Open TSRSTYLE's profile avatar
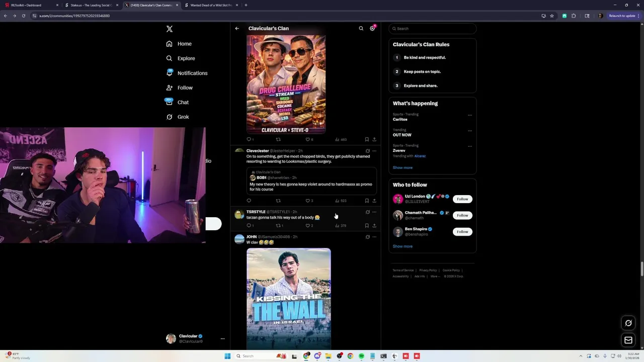Screen dimensions: 644x362 click(x=239, y=215)
